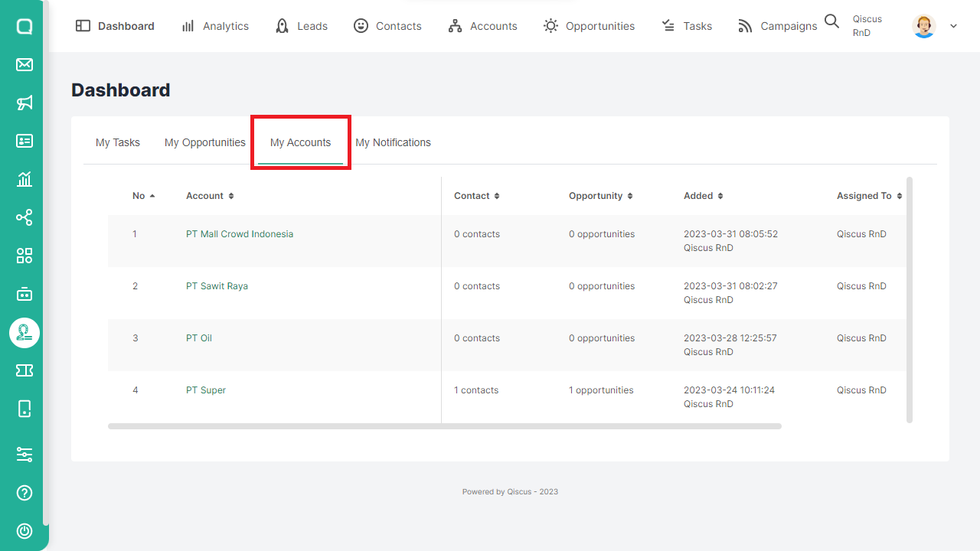The height and width of the screenshot is (551, 980).
Task: Open the PT Mall Crowd Indonesia account link
Action: tap(239, 234)
